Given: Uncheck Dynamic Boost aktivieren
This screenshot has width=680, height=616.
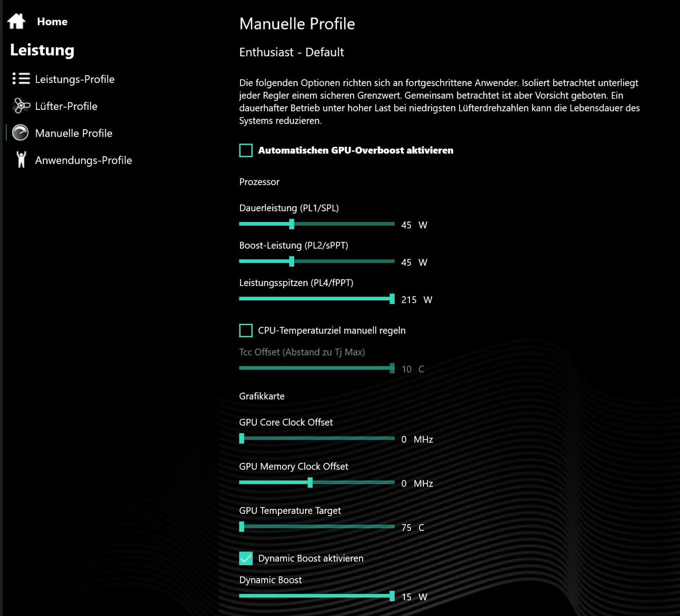Looking at the screenshot, I should click(246, 558).
